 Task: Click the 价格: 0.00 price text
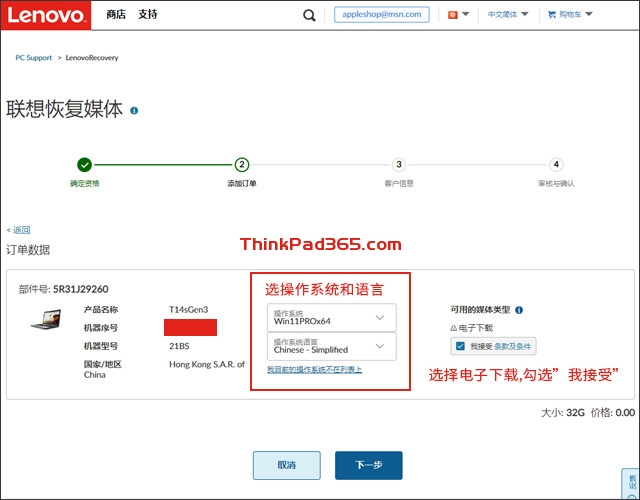613,413
